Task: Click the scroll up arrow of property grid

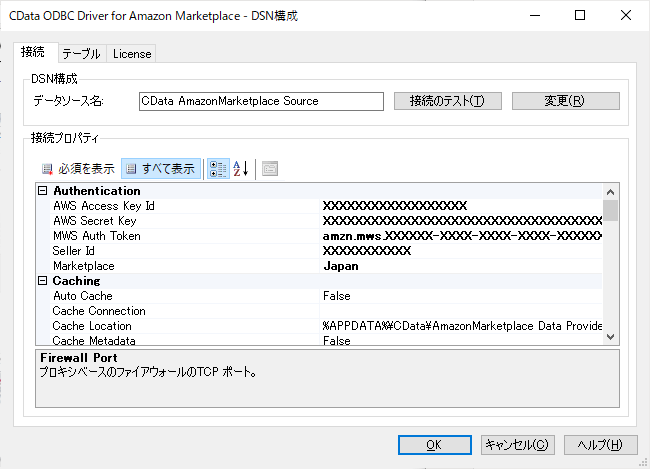Action: 610,192
